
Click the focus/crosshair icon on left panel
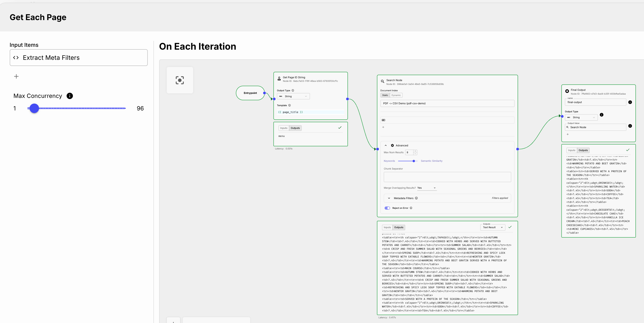click(179, 80)
